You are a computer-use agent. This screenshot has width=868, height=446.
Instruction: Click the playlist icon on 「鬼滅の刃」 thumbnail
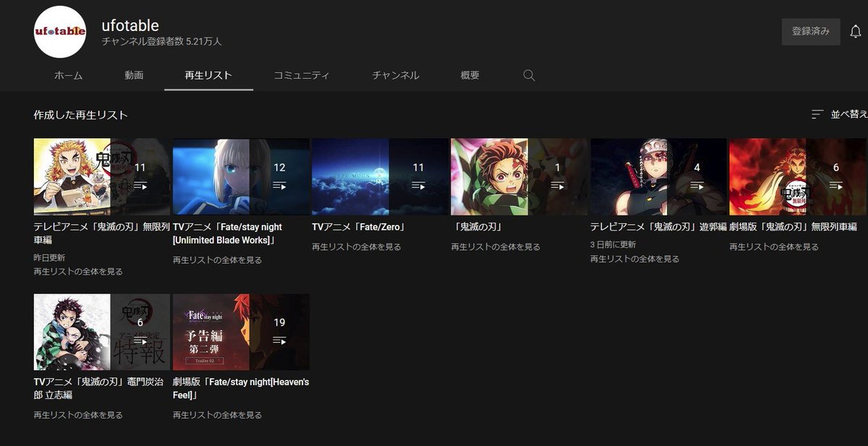coord(558,186)
